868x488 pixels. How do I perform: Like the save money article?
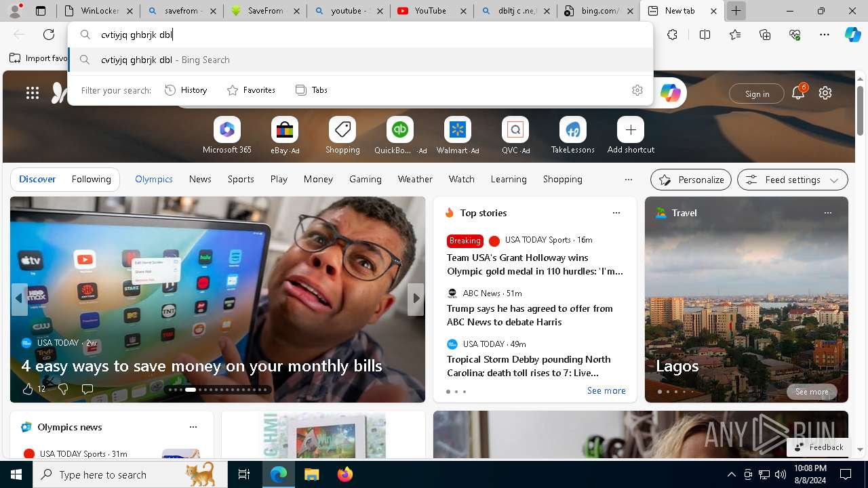[x=28, y=389]
